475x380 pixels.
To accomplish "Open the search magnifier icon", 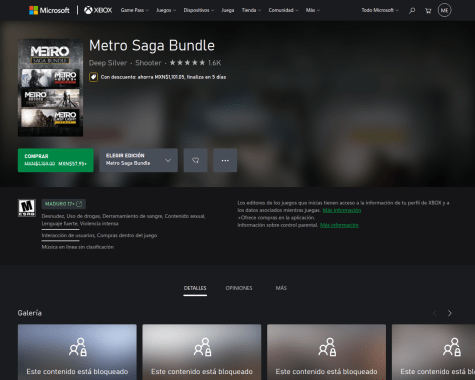I will (x=412, y=11).
